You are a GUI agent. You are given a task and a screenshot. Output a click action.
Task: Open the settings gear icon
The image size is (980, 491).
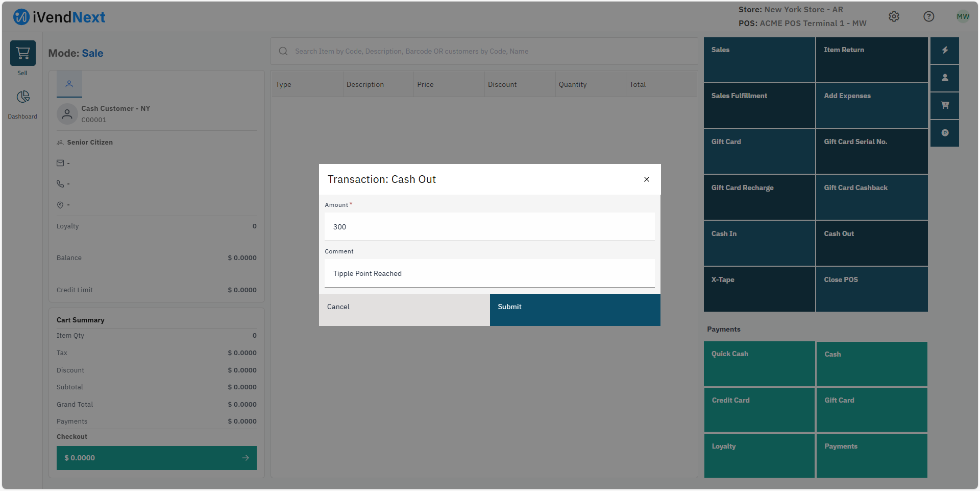tap(894, 16)
